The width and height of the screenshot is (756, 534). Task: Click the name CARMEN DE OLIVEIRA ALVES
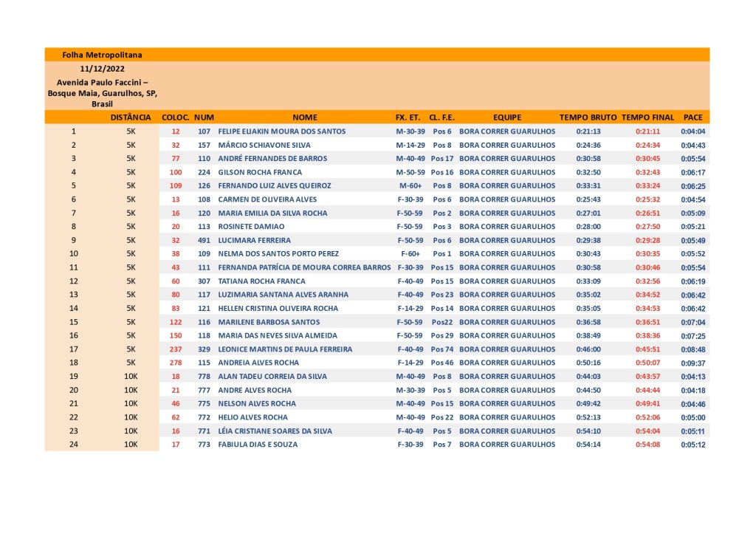pyautogui.click(x=267, y=199)
